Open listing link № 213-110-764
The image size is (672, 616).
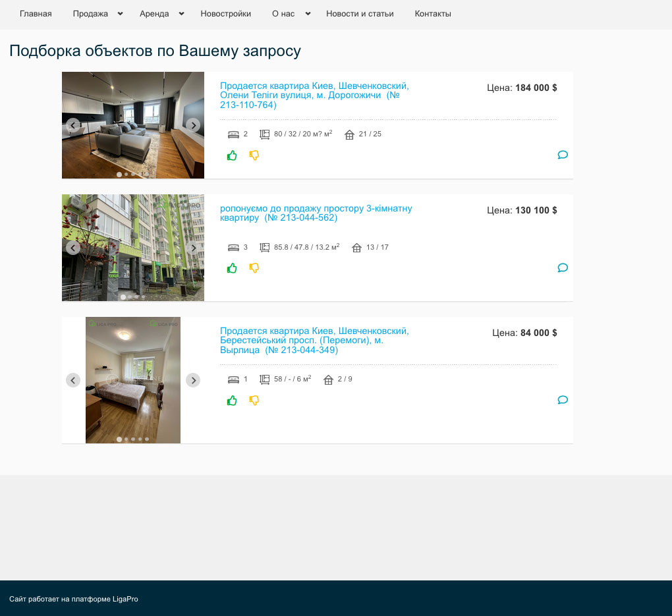(x=314, y=96)
